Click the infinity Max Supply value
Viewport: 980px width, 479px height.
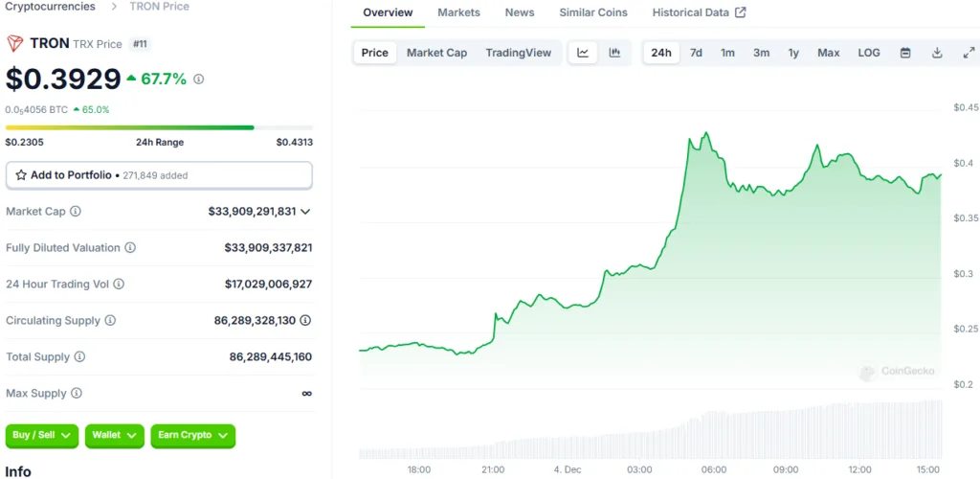(307, 394)
